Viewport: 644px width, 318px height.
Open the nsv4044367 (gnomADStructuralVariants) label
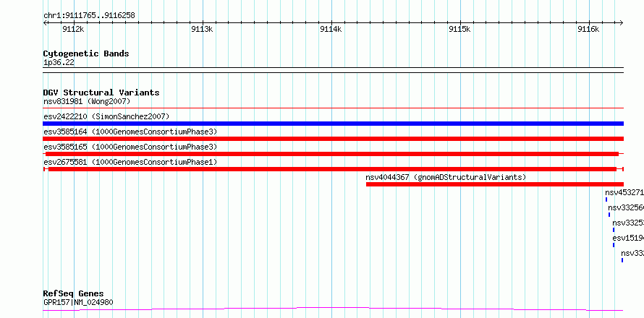coord(446,177)
